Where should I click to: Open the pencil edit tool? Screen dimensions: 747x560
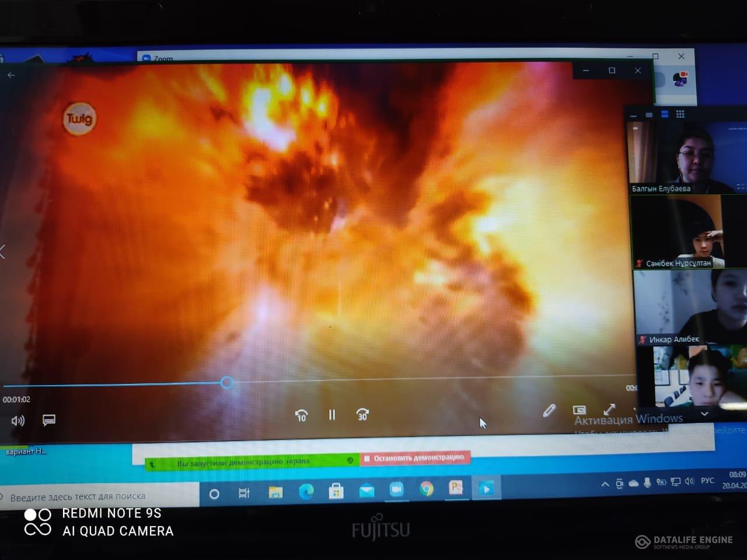click(x=549, y=411)
